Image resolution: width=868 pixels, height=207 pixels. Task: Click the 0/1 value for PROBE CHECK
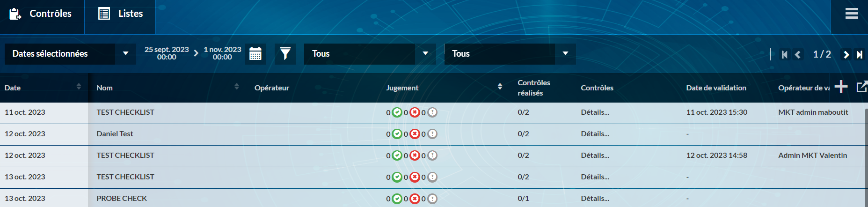[x=523, y=199]
